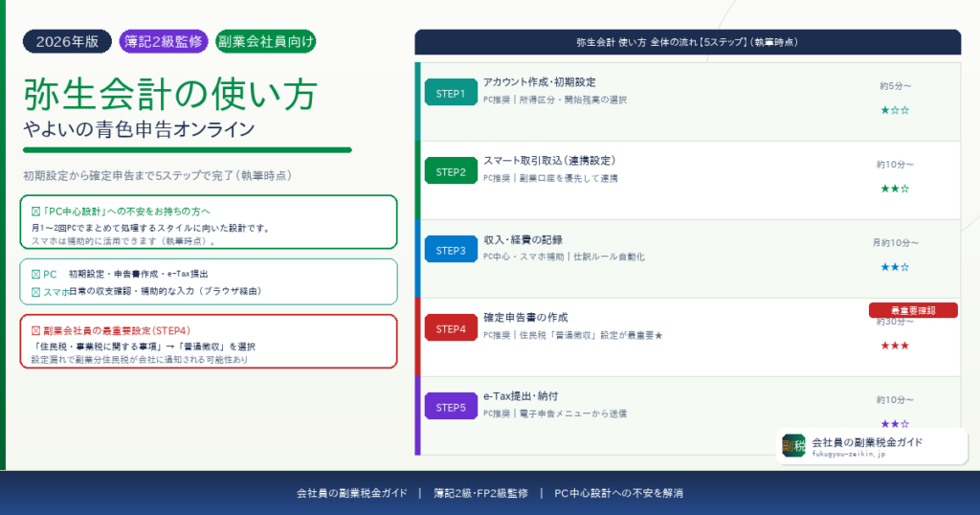Click the 副税 logo icon

point(793,446)
